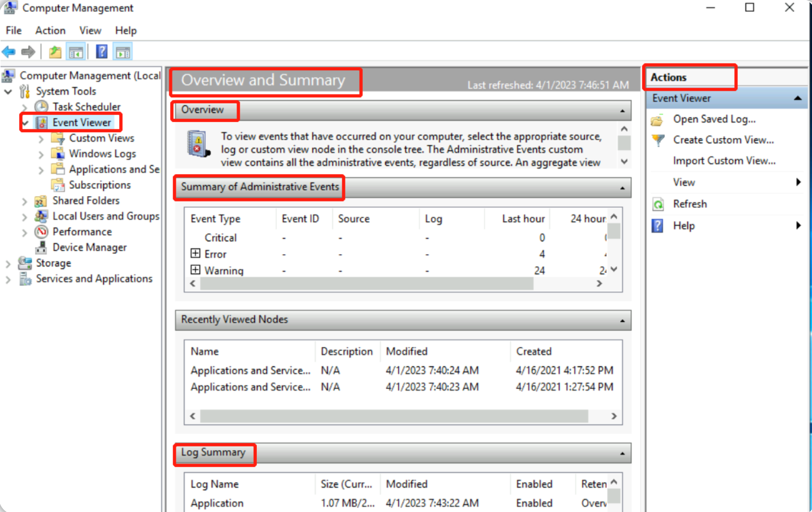Click Import Custom View... in Actions

click(x=724, y=161)
